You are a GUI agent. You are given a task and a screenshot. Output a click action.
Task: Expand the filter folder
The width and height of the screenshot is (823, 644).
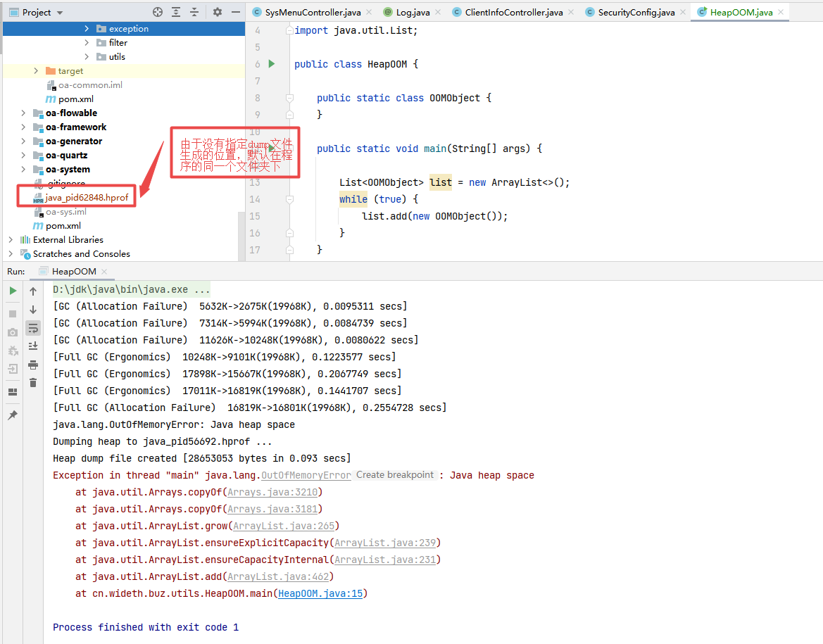coord(87,42)
